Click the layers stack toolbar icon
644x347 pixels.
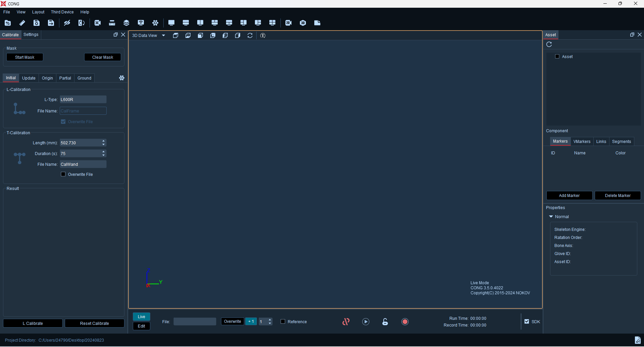[126, 23]
